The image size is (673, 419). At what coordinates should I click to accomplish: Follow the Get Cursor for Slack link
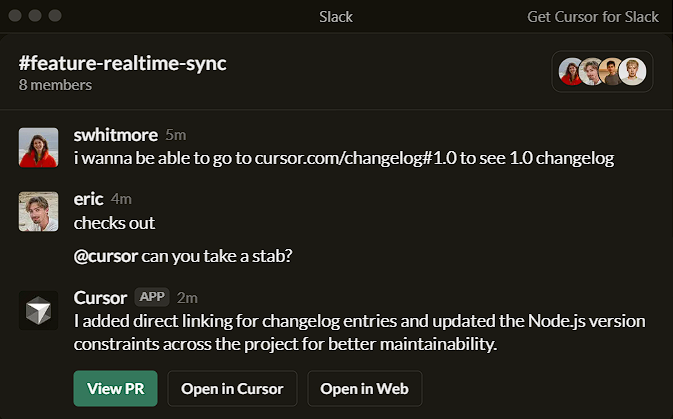coord(592,17)
